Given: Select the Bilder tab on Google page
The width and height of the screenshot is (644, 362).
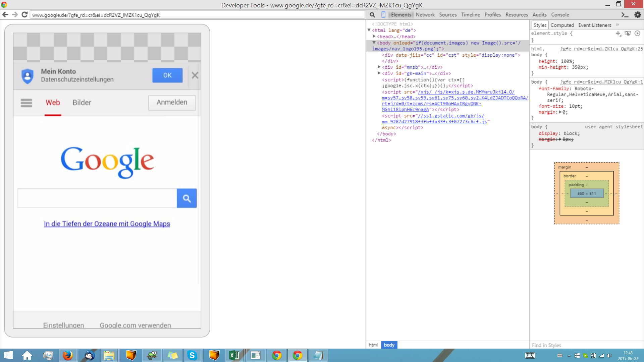Looking at the screenshot, I should point(82,103).
